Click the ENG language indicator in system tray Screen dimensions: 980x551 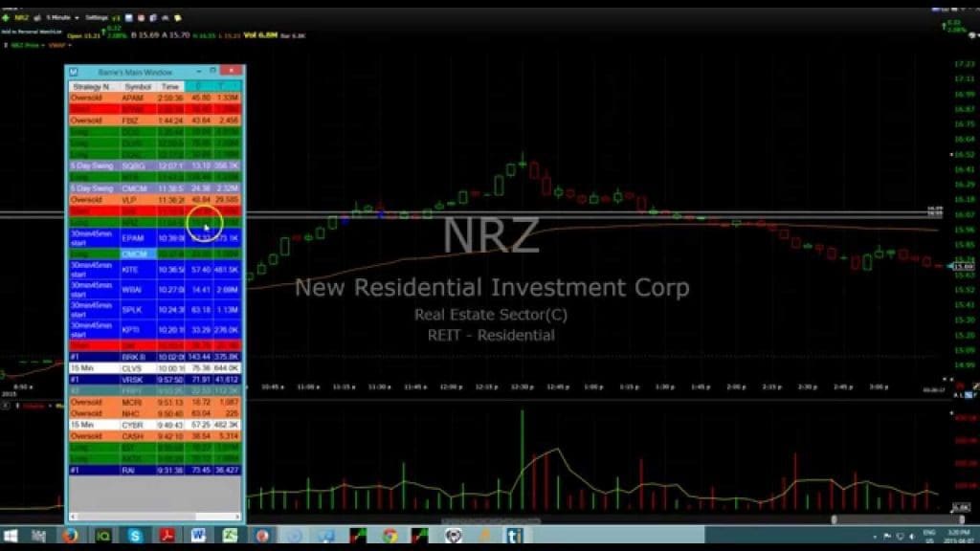point(929,536)
